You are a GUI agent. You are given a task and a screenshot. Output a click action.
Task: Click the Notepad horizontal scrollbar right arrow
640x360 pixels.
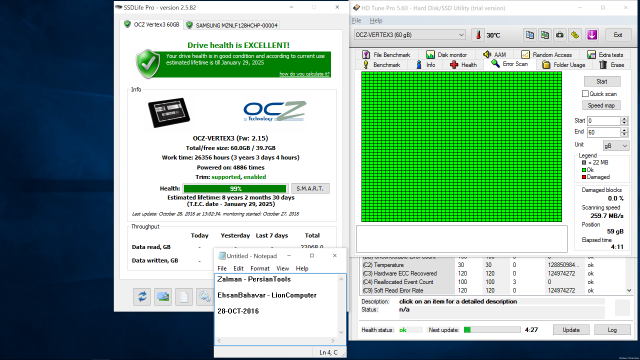[x=333, y=341]
